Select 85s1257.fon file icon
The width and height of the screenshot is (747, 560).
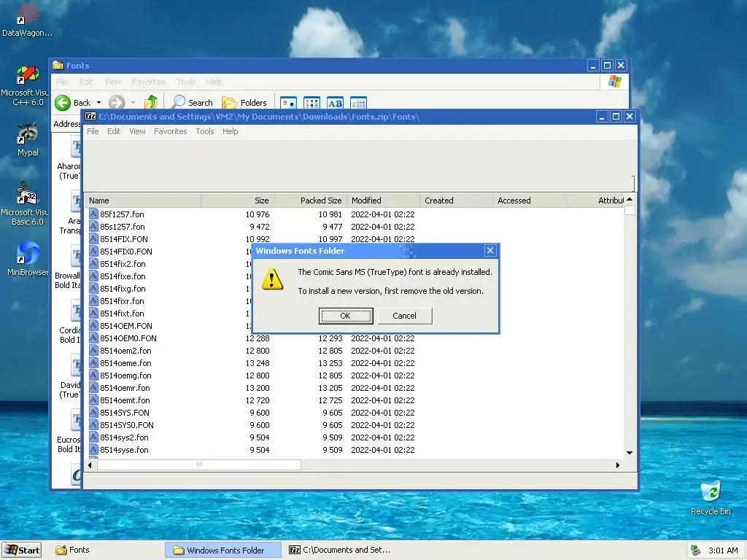pos(93,227)
